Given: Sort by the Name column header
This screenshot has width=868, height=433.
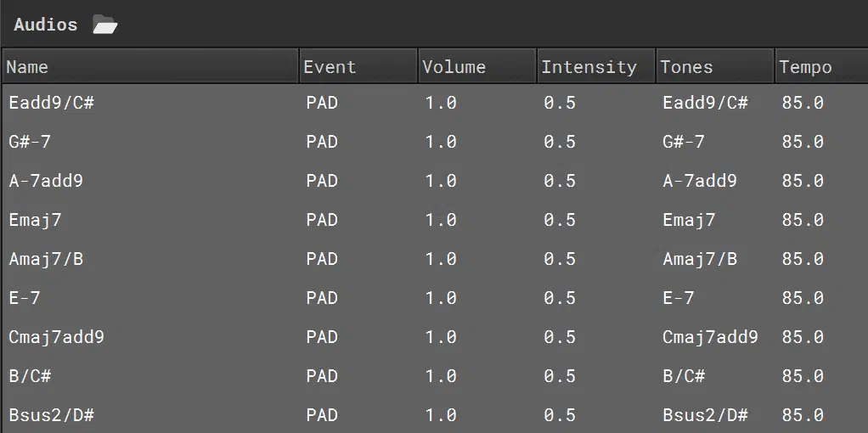Looking at the screenshot, I should click(150, 66).
